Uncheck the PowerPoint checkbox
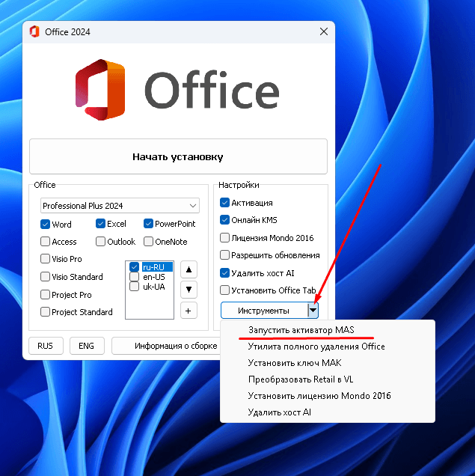475x476 pixels. 148,224
